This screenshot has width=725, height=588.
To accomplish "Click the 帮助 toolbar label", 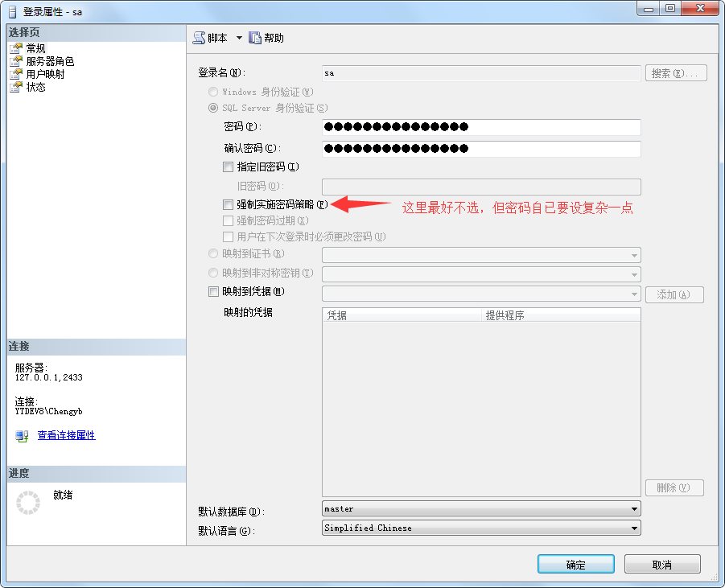I will [x=274, y=38].
